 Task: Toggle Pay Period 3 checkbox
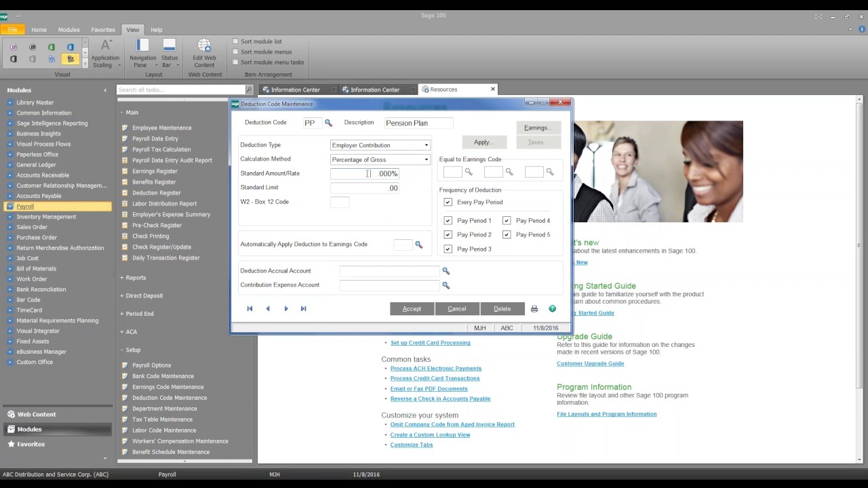click(448, 249)
